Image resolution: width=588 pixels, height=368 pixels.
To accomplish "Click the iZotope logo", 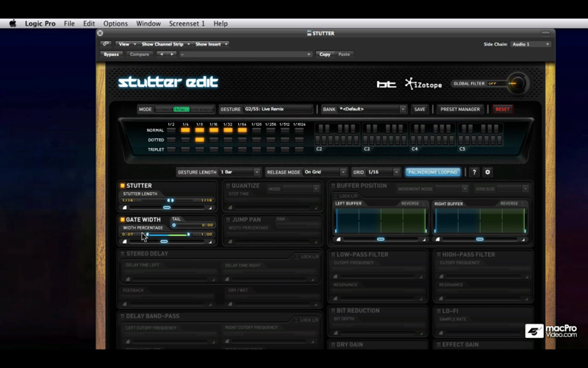I will pyautogui.click(x=423, y=84).
